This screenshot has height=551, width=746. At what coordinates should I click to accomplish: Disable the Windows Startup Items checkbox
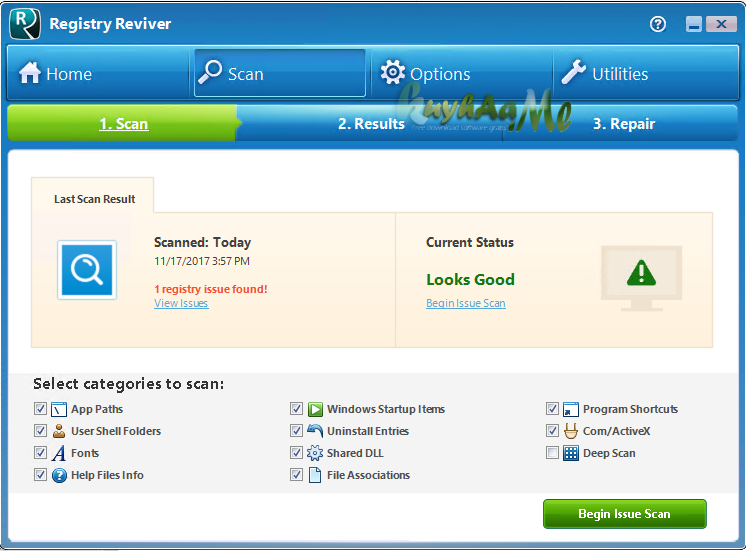coord(296,409)
